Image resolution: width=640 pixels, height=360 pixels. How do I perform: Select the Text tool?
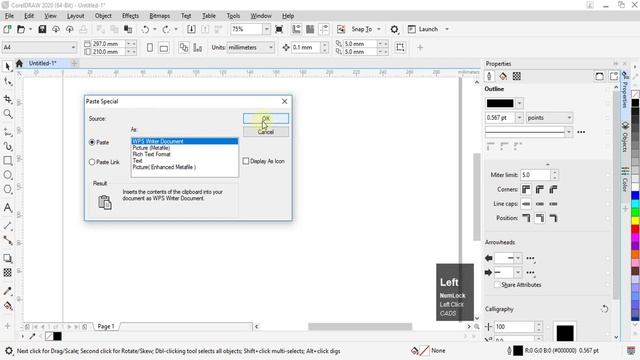(8, 208)
